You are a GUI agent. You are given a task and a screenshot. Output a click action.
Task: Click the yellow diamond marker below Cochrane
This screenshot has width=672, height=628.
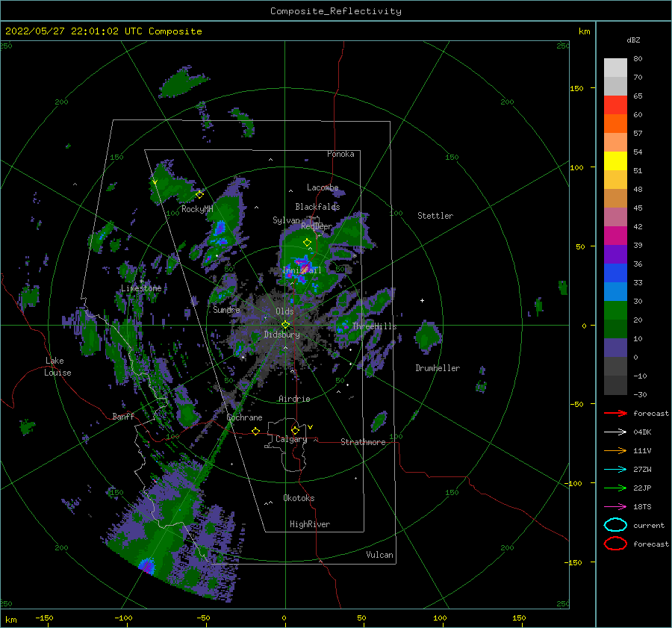[255, 431]
